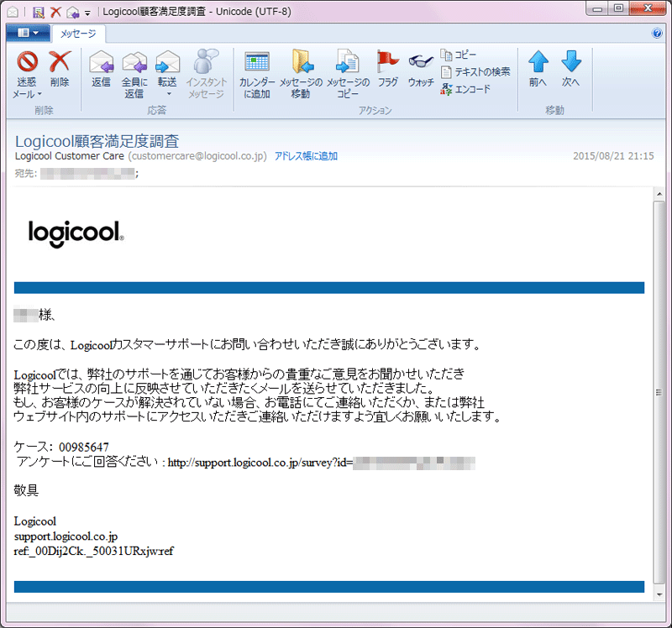Image resolution: width=672 pixels, height=628 pixels.
Task: Open the help question mark icon
Action: click(657, 33)
